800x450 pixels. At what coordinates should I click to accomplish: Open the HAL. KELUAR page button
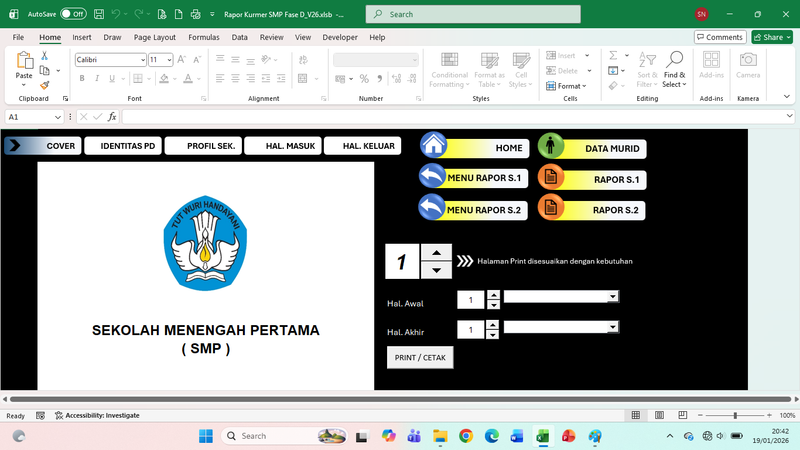(x=363, y=146)
